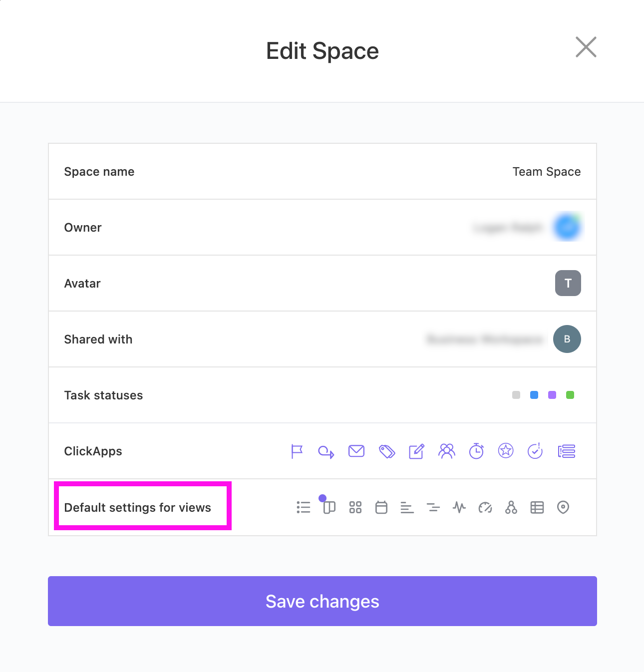Viewport: 644px width, 672px height.
Task: Click the Table view icon
Action: point(537,508)
